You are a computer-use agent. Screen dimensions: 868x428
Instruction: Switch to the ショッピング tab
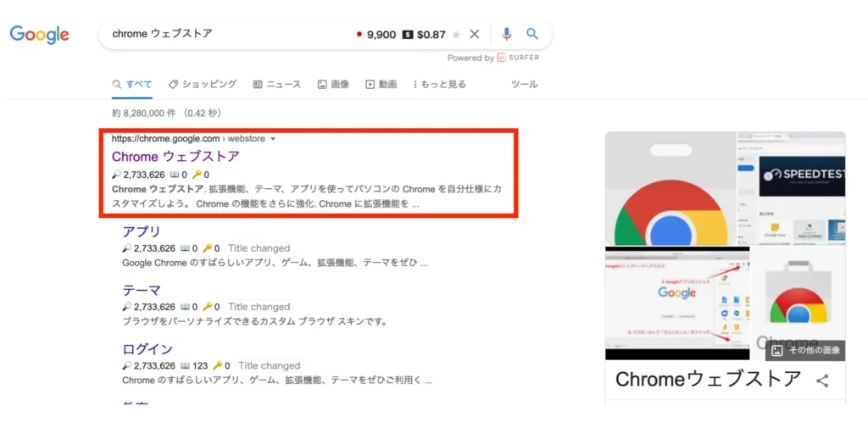[x=203, y=84]
